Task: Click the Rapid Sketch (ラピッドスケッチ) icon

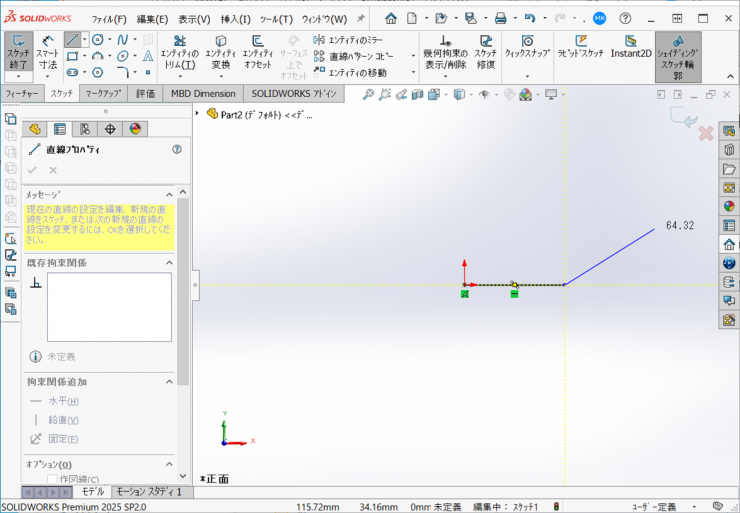Action: point(581,47)
